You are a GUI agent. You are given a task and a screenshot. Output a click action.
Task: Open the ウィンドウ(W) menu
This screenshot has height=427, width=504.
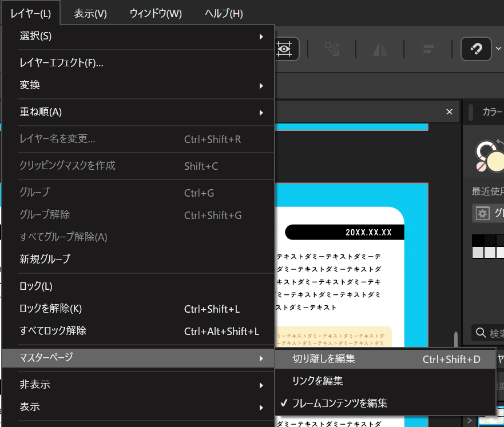pyautogui.click(x=156, y=14)
